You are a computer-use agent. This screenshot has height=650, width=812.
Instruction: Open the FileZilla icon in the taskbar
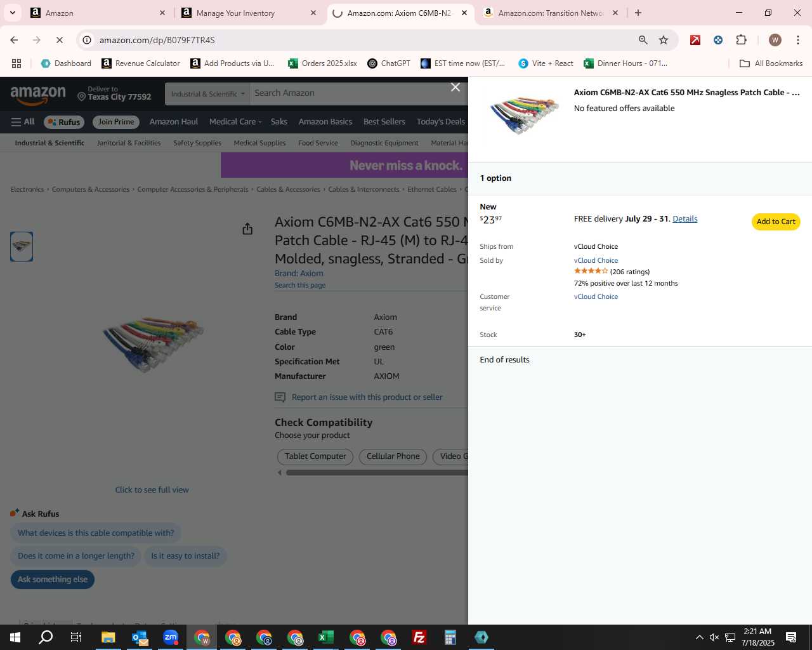tap(419, 637)
